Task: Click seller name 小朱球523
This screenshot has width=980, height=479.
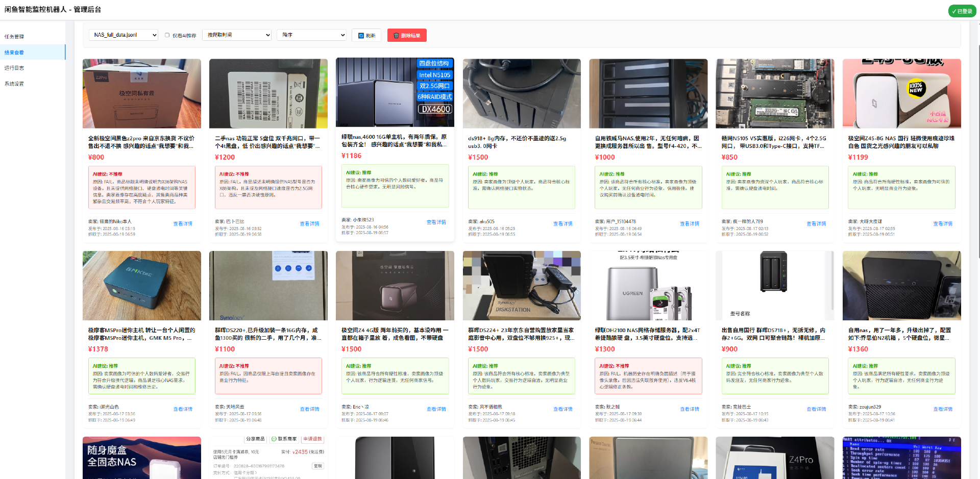Action: pos(363,220)
